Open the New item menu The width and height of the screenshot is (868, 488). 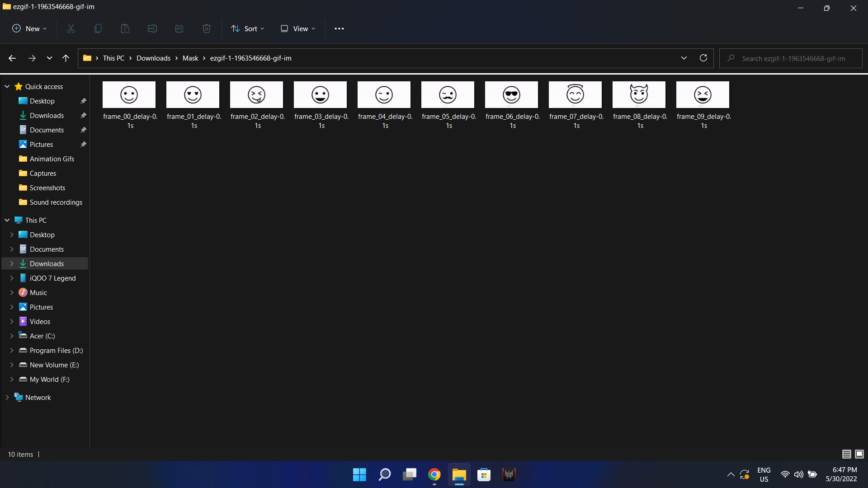point(29,28)
